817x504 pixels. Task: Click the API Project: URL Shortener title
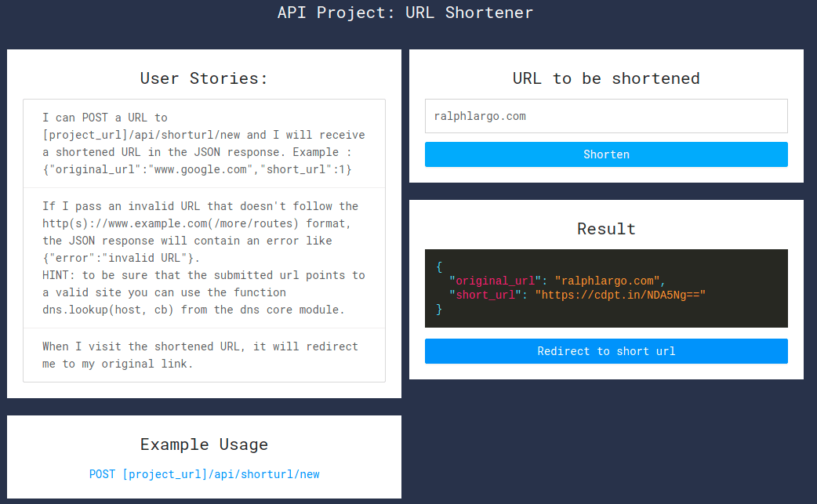(x=405, y=13)
